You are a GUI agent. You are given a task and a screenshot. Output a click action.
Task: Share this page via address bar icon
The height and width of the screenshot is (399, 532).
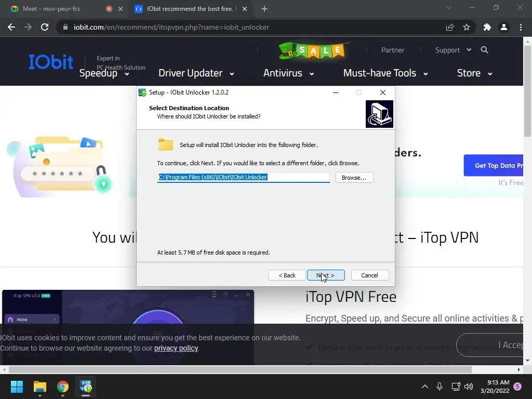tap(450, 27)
